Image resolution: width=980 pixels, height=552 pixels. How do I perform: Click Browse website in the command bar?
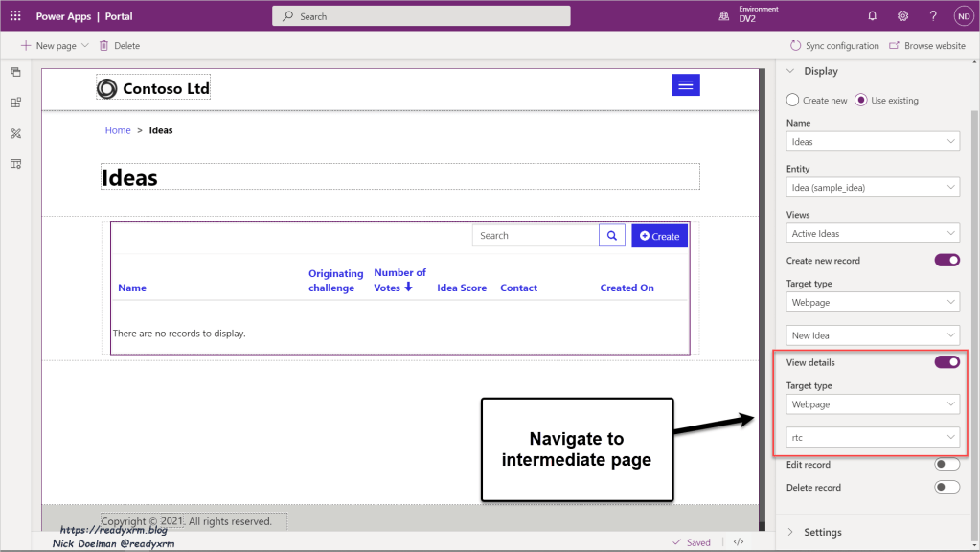(x=927, y=46)
